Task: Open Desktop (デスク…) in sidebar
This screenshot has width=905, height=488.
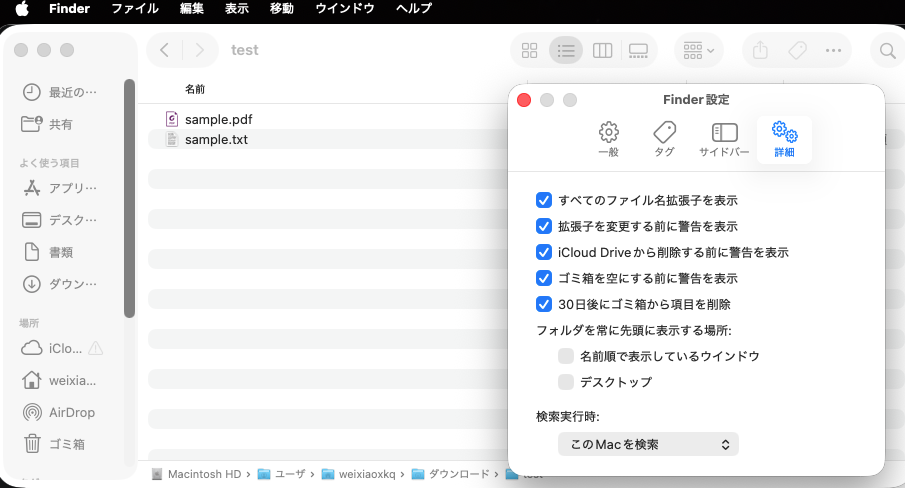Action: 61,220
